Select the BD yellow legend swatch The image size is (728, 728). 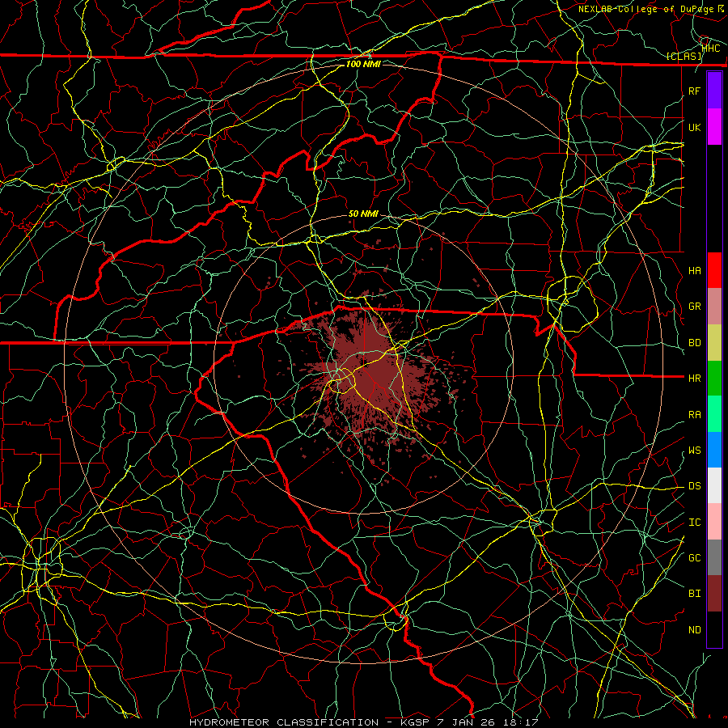click(x=714, y=343)
